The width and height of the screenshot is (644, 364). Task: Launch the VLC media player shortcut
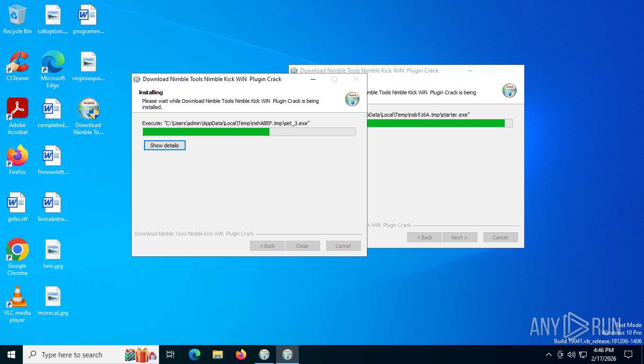point(18,304)
